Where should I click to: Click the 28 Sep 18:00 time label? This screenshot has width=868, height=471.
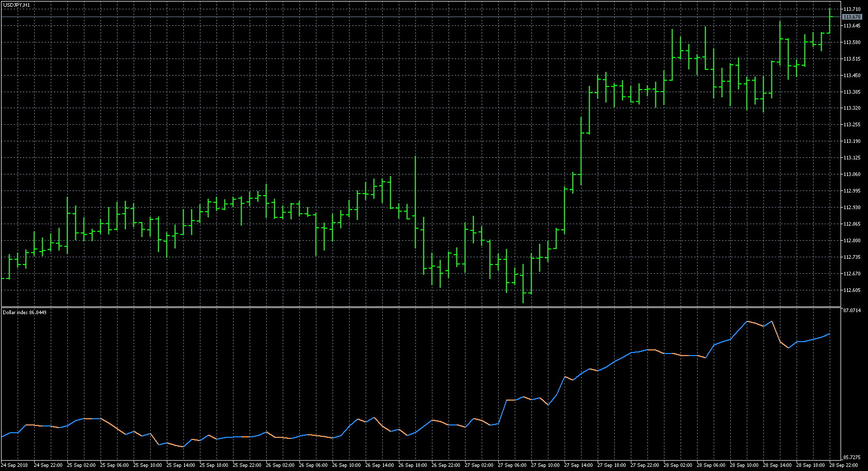(811, 465)
